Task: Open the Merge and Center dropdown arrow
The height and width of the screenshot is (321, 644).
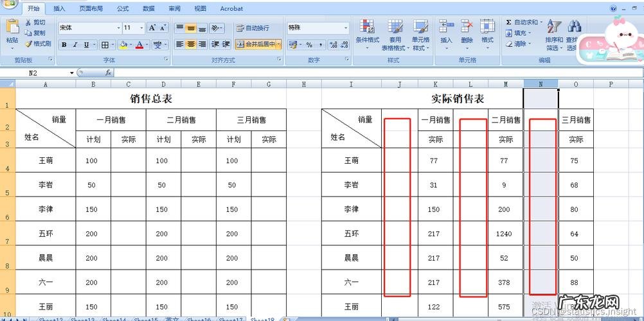Action: pyautogui.click(x=279, y=44)
